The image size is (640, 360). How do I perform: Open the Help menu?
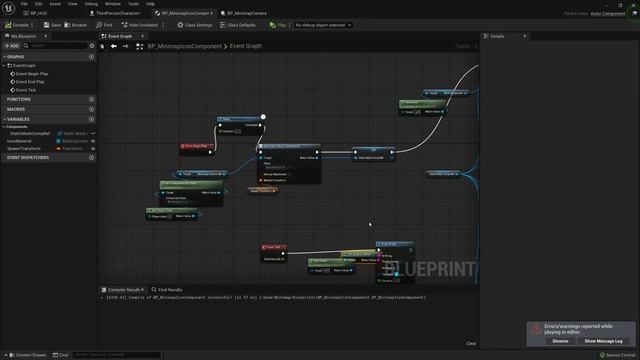pos(150,4)
